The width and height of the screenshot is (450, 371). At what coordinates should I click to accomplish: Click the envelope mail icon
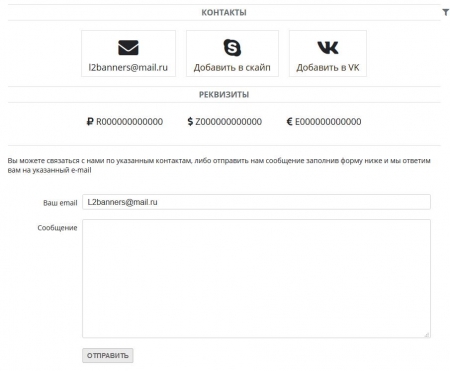coord(128,48)
